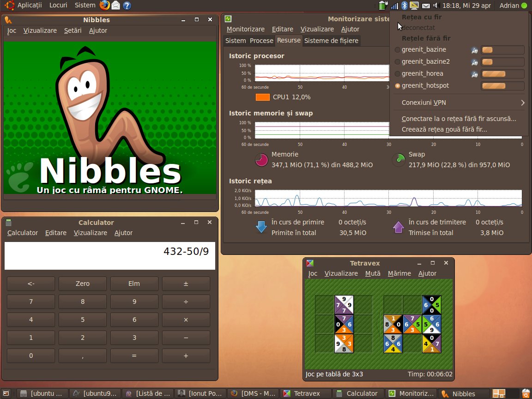This screenshot has height=399, width=532.
Task: Switch to the Sisteme de fișiere tab
Action: (x=331, y=41)
